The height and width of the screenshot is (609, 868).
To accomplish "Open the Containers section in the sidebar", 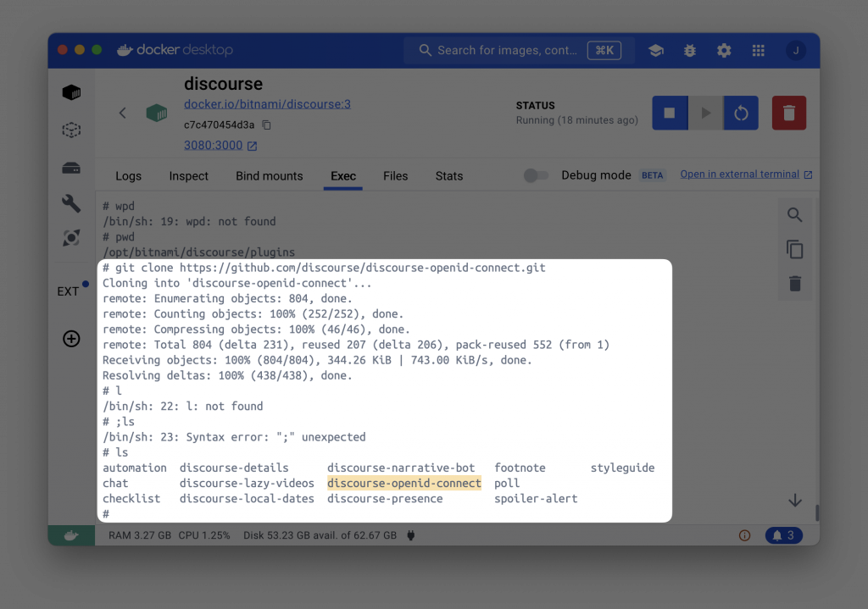I will click(71, 92).
